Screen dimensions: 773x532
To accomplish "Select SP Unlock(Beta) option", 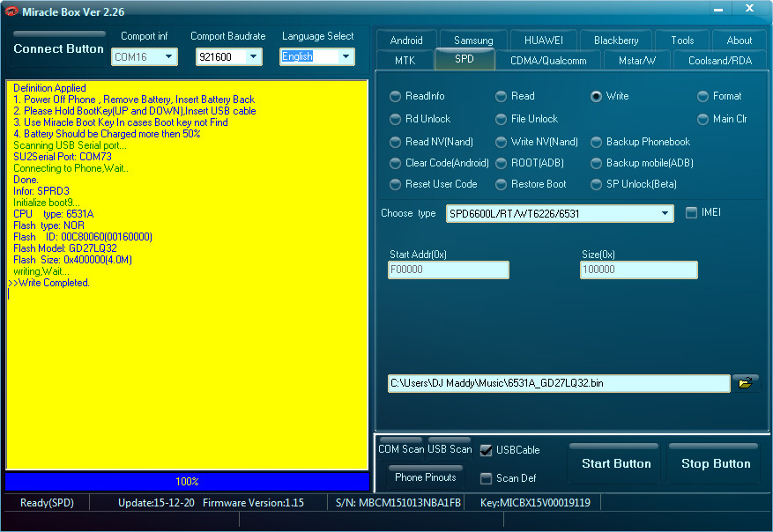I will [634, 184].
